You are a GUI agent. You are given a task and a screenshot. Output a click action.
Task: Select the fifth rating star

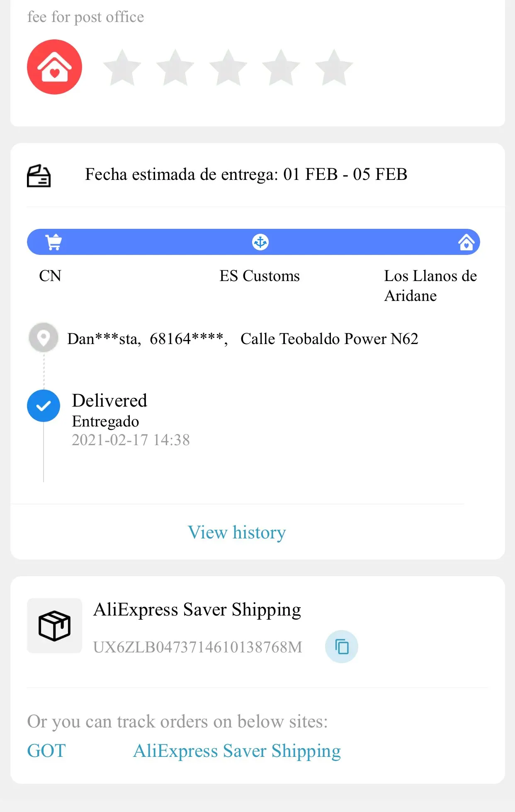334,68
